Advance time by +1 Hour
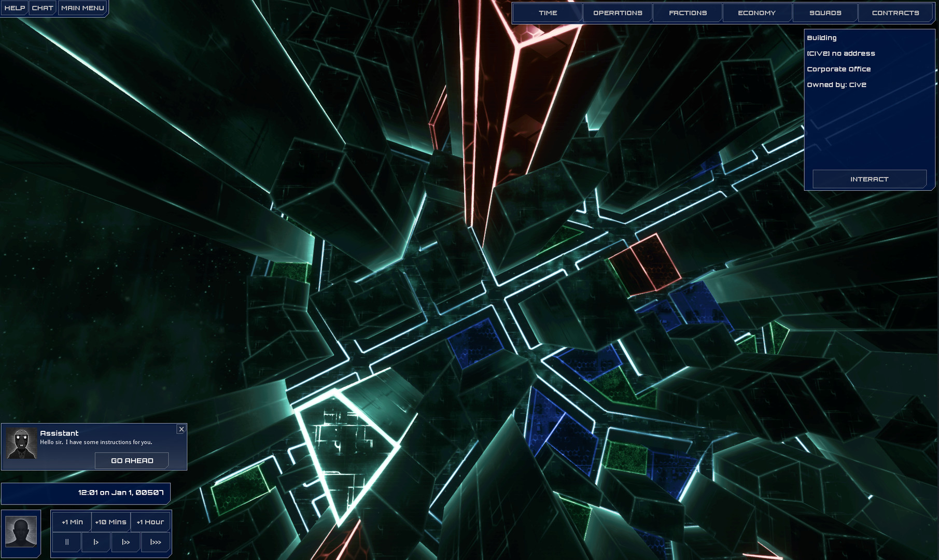This screenshot has width=939, height=560. point(150,522)
